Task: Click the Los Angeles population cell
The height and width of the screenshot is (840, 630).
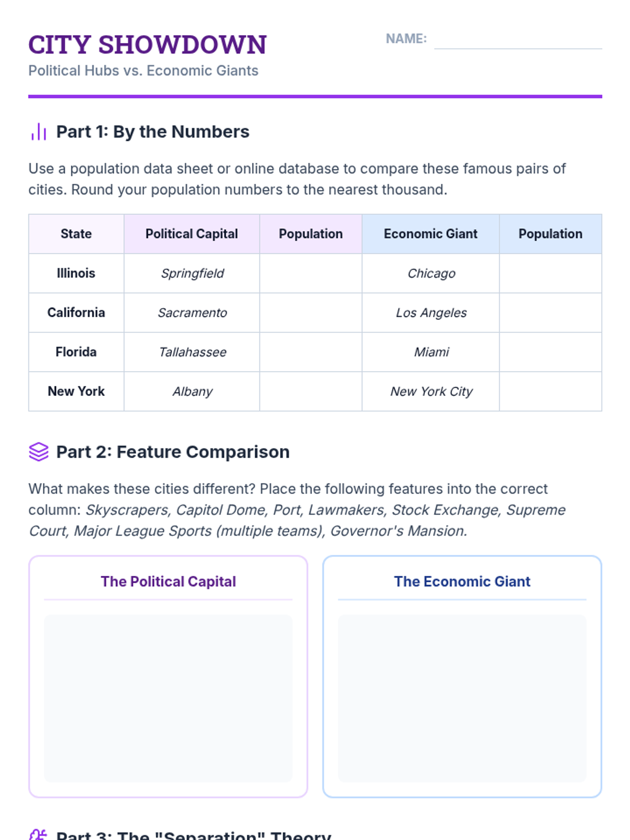Action: tap(550, 313)
